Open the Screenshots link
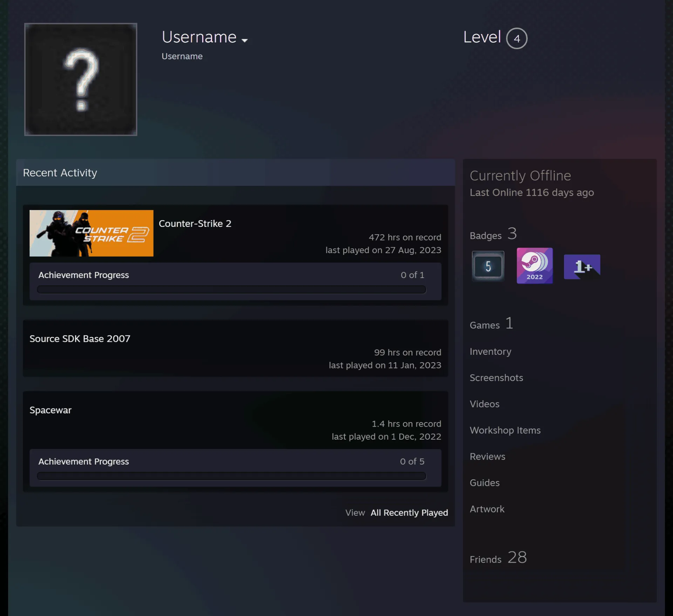 tap(496, 378)
